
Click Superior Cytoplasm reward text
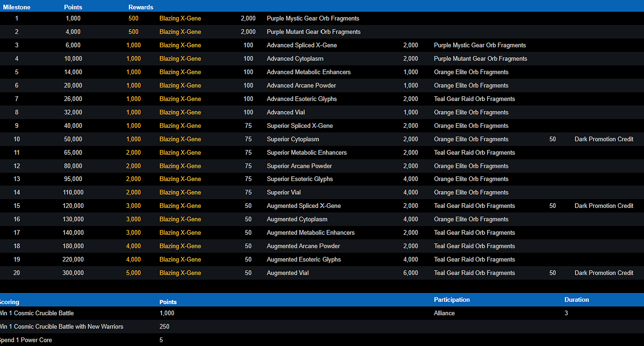point(292,139)
